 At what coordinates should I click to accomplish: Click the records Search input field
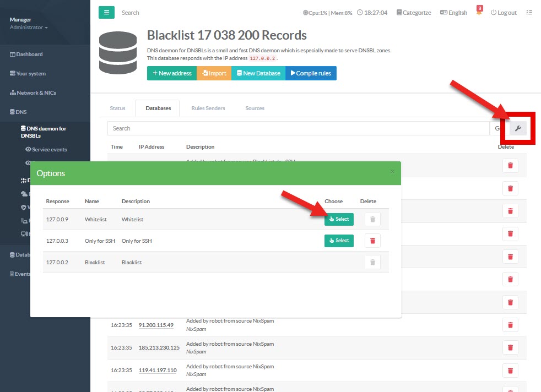pyautogui.click(x=297, y=128)
